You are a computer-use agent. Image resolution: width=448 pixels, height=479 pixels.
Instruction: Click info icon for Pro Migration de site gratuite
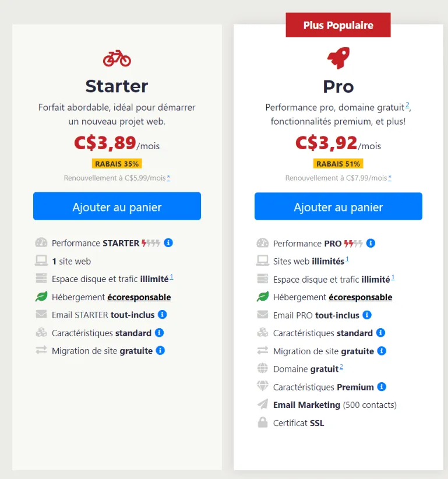[x=382, y=351]
